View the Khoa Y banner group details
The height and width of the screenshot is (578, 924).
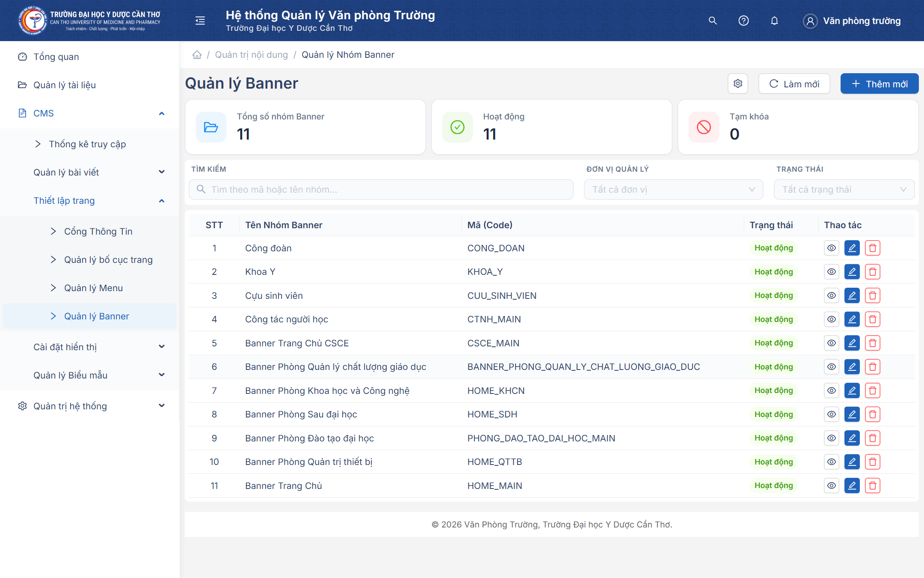tap(832, 272)
